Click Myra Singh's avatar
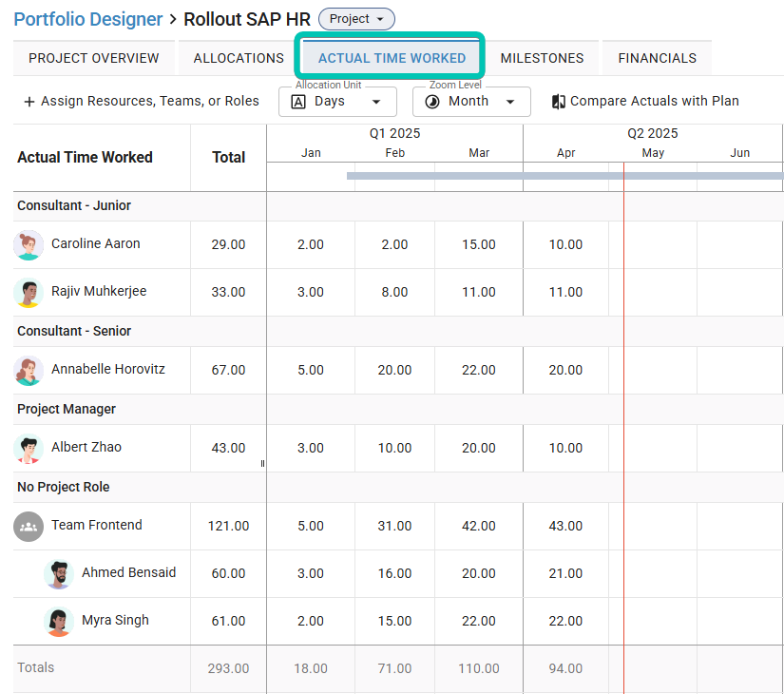This screenshot has height=694, width=784. pos(59,622)
